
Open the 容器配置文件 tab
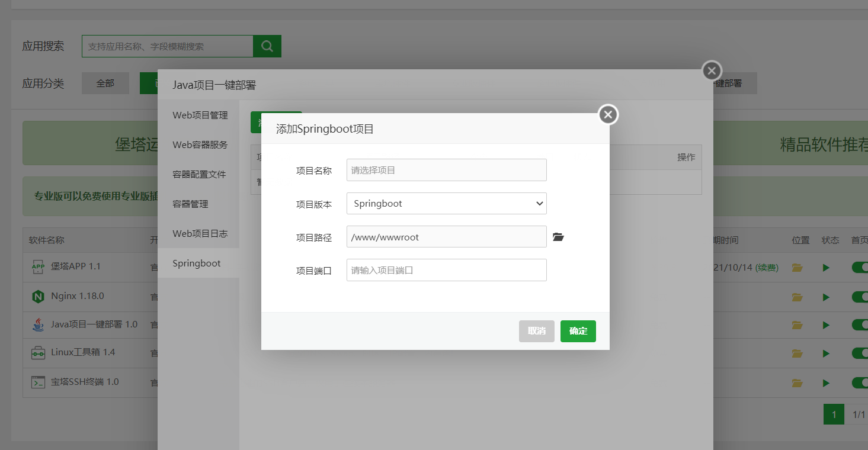(x=198, y=174)
